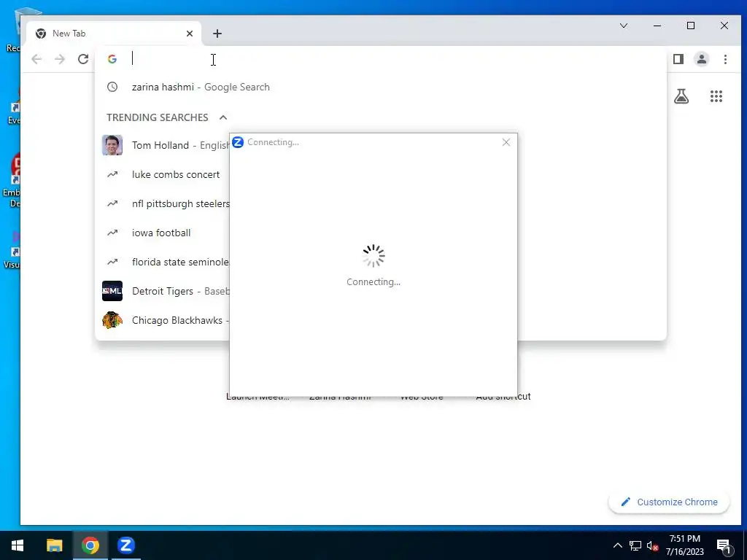
Task: Open the taskbar clock and date
Action: [684, 545]
